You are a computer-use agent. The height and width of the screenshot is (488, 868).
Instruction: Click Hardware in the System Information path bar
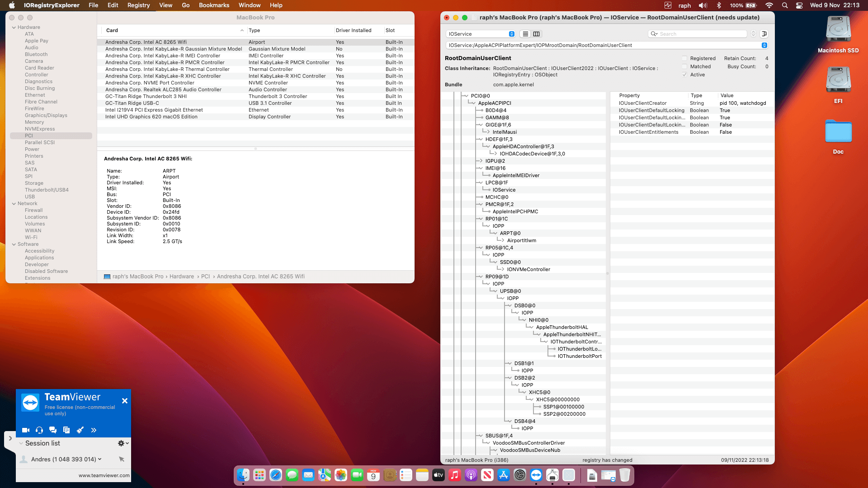[182, 277]
